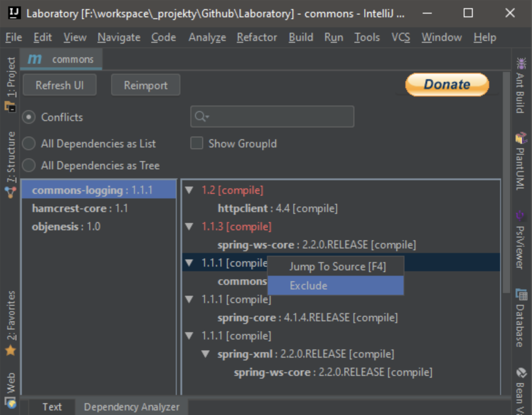This screenshot has width=532, height=415.
Task: Open the Bean Validation panel icon
Action: (521, 373)
